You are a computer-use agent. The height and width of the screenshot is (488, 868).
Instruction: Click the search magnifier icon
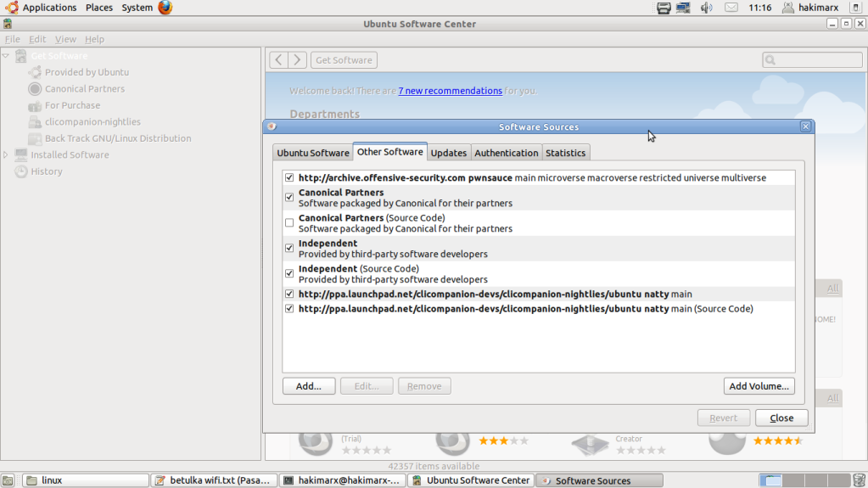pyautogui.click(x=770, y=59)
